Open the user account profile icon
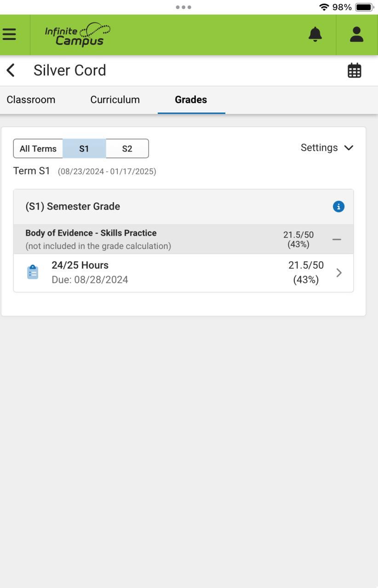Viewport: 378px width, 588px height. click(x=356, y=34)
